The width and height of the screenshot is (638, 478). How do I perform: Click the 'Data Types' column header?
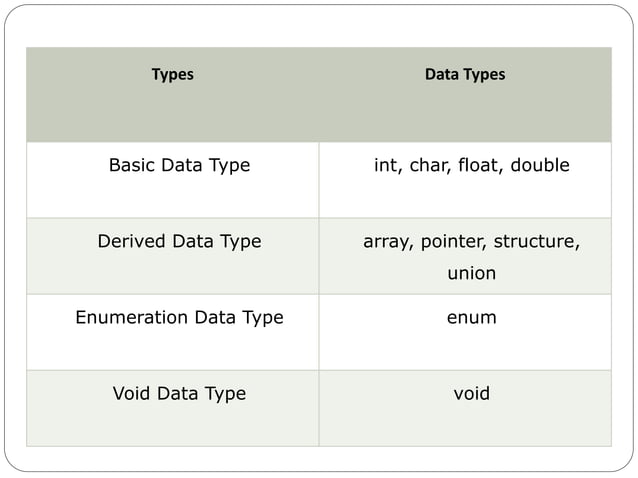click(x=465, y=75)
